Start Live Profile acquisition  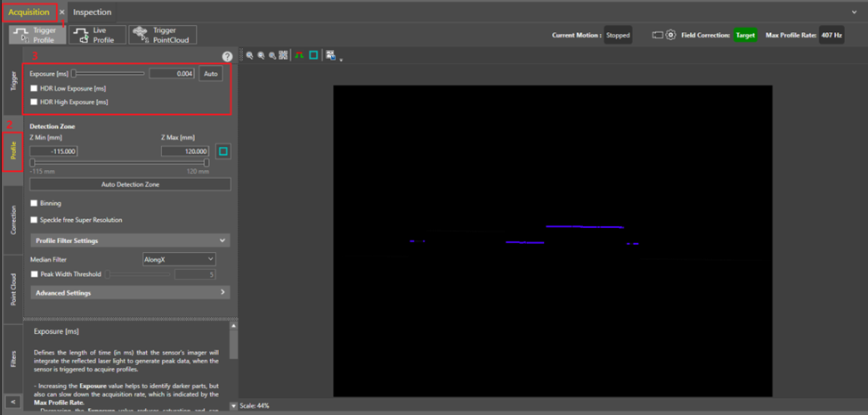pos(97,35)
